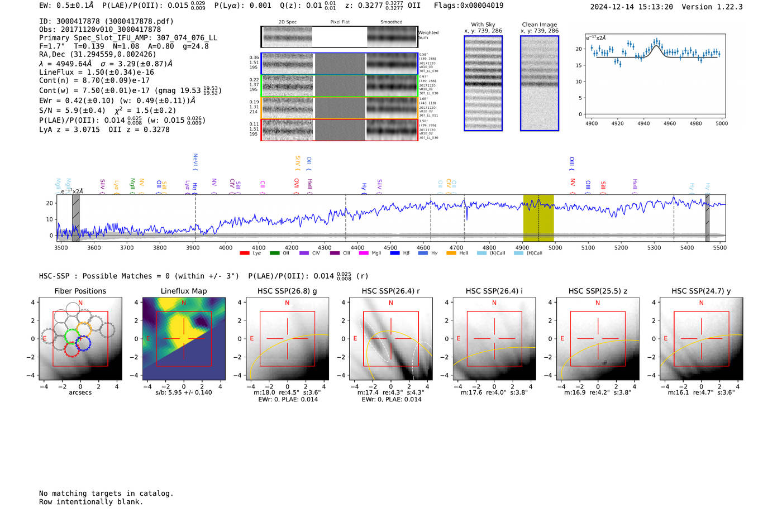Image resolution: width=782 pixels, height=532 pixels.
Task: Select the MgII magenta legend swatch
Action: [x=364, y=253]
